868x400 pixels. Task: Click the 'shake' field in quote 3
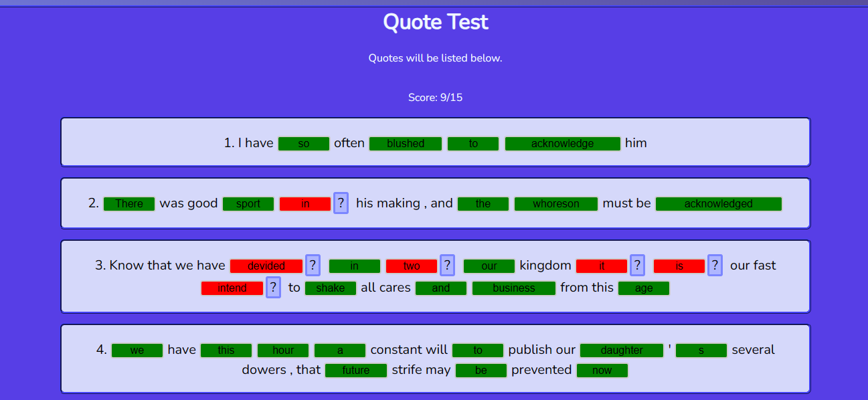click(331, 288)
